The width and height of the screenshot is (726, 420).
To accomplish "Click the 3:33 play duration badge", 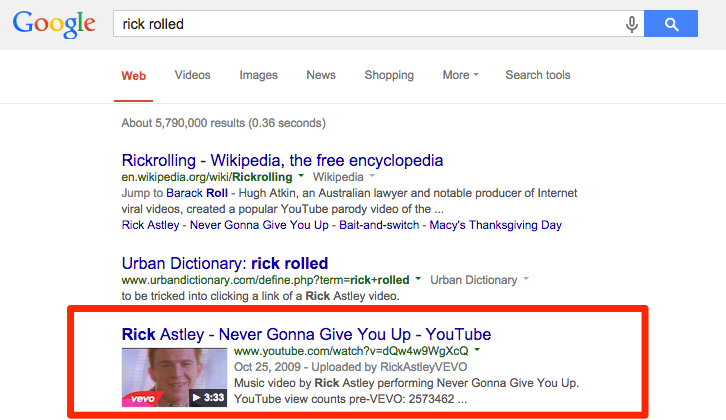I will tap(208, 397).
